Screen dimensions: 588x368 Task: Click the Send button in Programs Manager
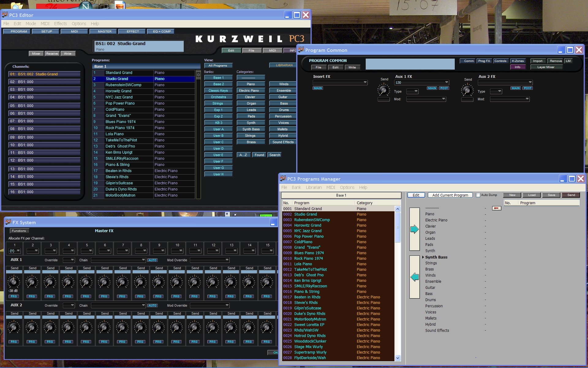[x=571, y=195]
